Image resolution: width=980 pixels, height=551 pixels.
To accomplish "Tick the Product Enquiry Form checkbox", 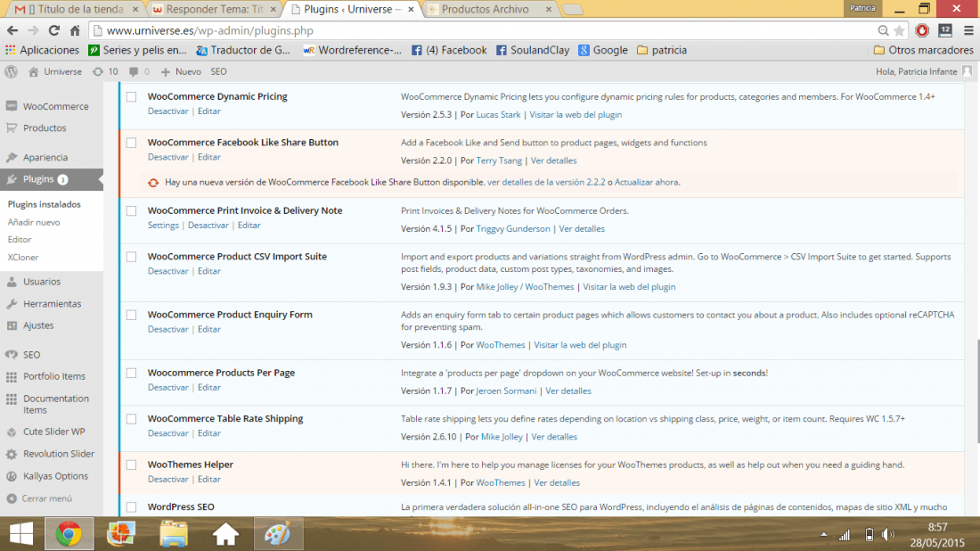I will point(131,315).
